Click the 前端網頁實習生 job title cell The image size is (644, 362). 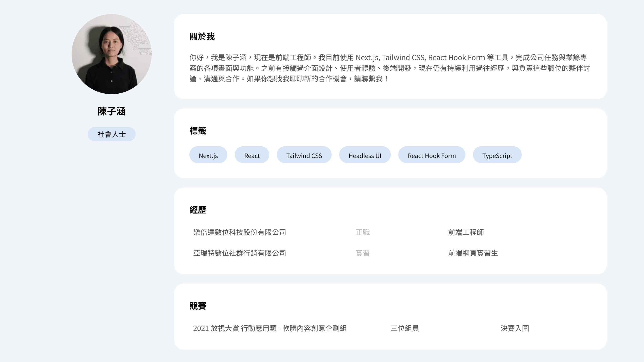tap(473, 253)
